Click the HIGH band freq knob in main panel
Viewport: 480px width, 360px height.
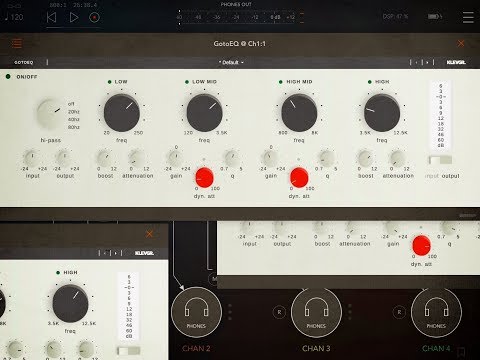pyautogui.click(x=382, y=113)
